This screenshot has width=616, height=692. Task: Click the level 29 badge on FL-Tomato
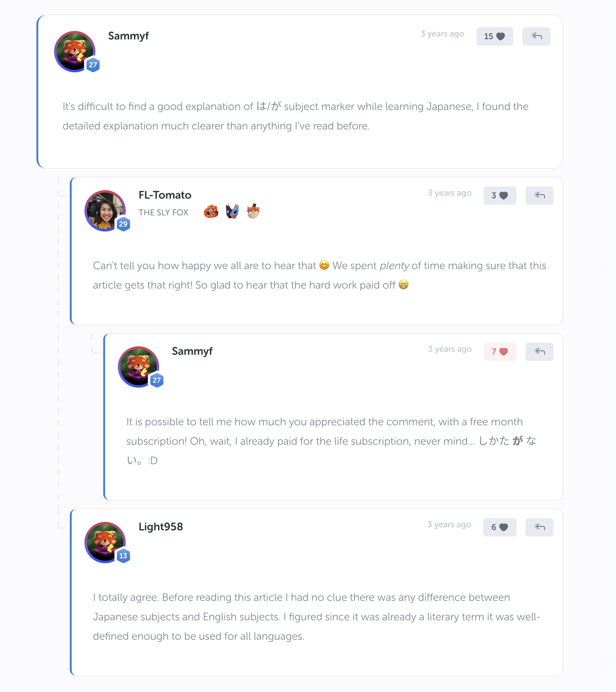coord(123,224)
